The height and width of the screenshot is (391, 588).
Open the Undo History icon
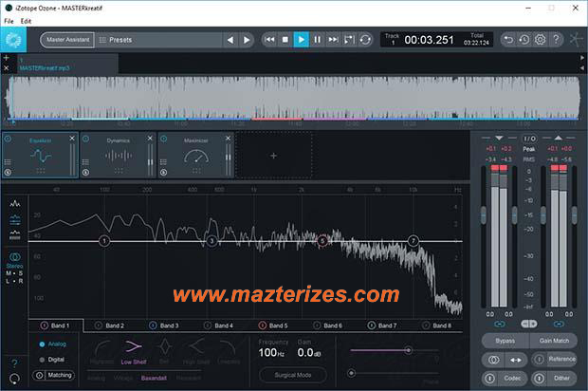click(524, 40)
